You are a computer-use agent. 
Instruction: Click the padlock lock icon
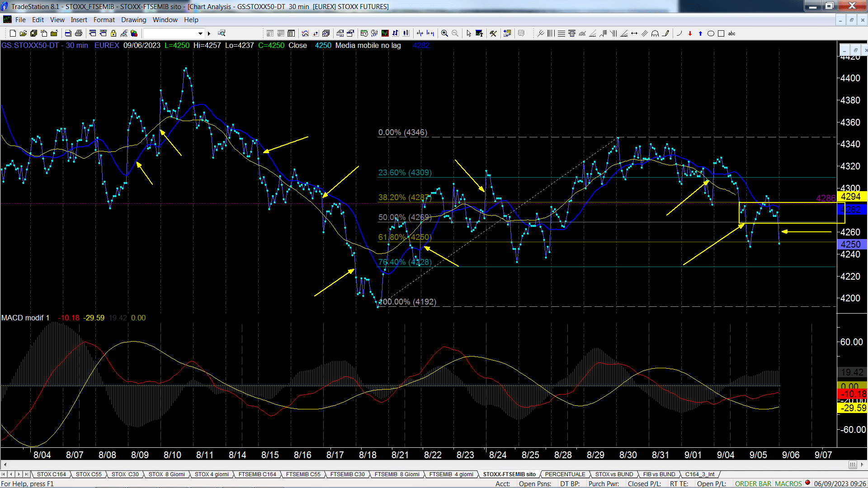click(x=113, y=33)
